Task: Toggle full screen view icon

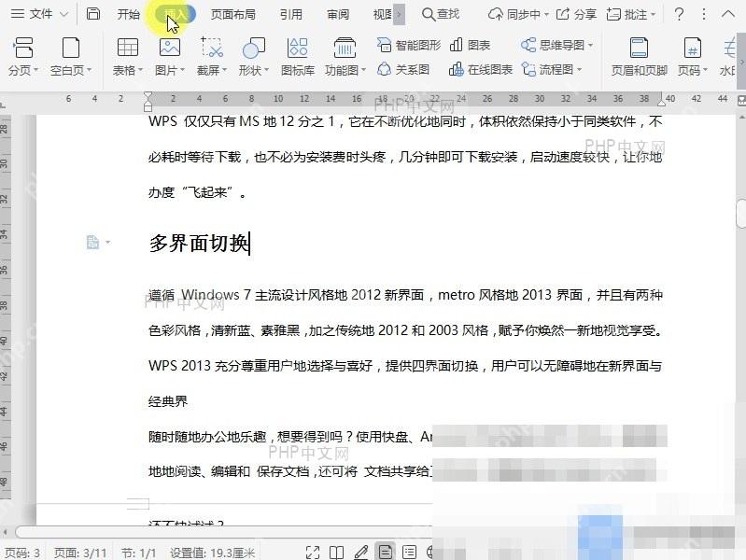Action: [x=313, y=553]
